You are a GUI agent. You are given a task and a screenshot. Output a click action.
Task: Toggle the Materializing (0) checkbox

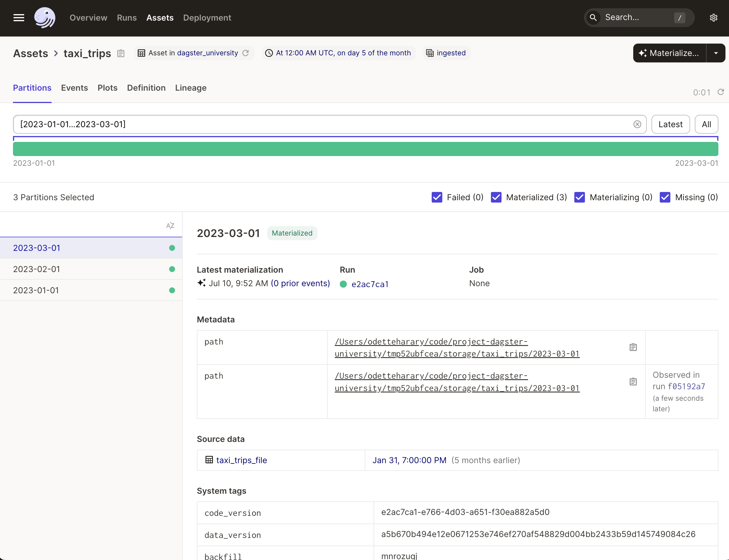[x=580, y=197]
